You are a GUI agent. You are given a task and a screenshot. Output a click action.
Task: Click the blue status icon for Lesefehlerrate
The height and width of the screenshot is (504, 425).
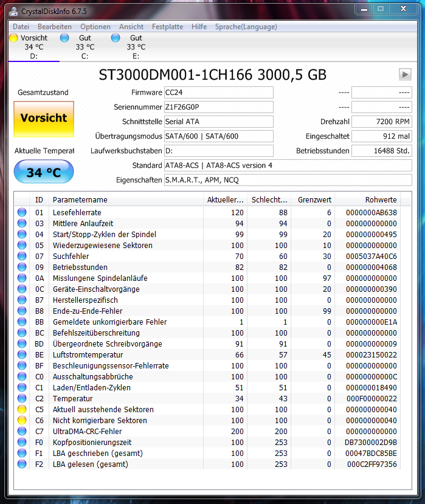coord(22,212)
